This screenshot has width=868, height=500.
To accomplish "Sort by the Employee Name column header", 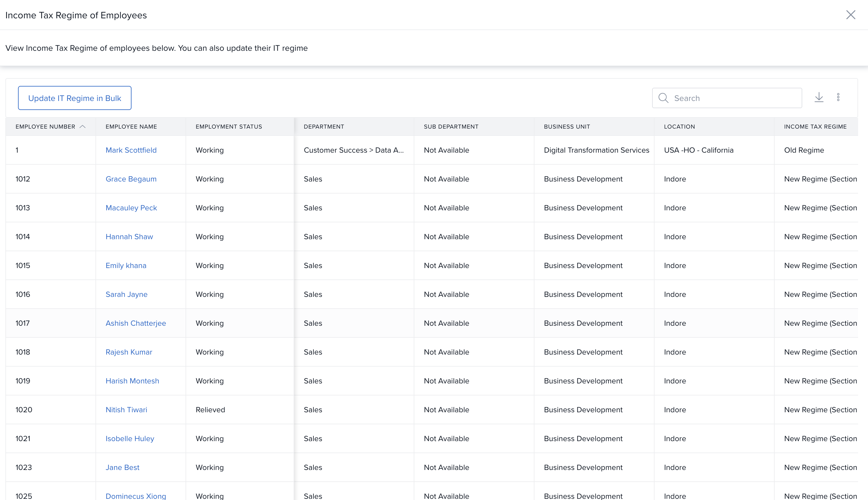I will pyautogui.click(x=131, y=127).
